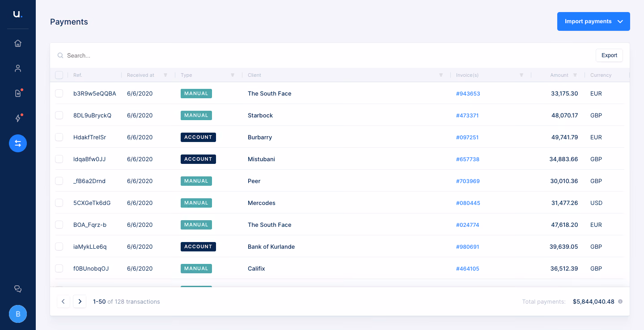Click reference BOA_Fqrz-b
Image resolution: width=644 pixels, height=330 pixels.
coord(90,225)
